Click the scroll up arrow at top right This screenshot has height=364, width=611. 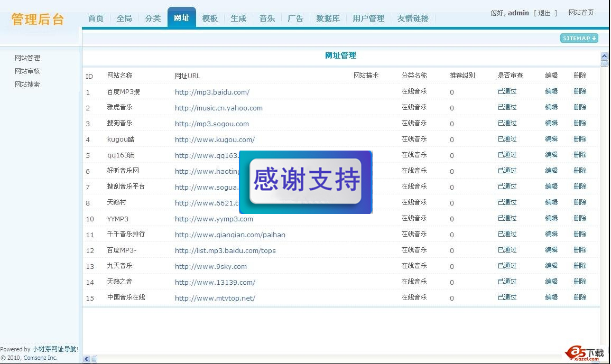tap(604, 56)
